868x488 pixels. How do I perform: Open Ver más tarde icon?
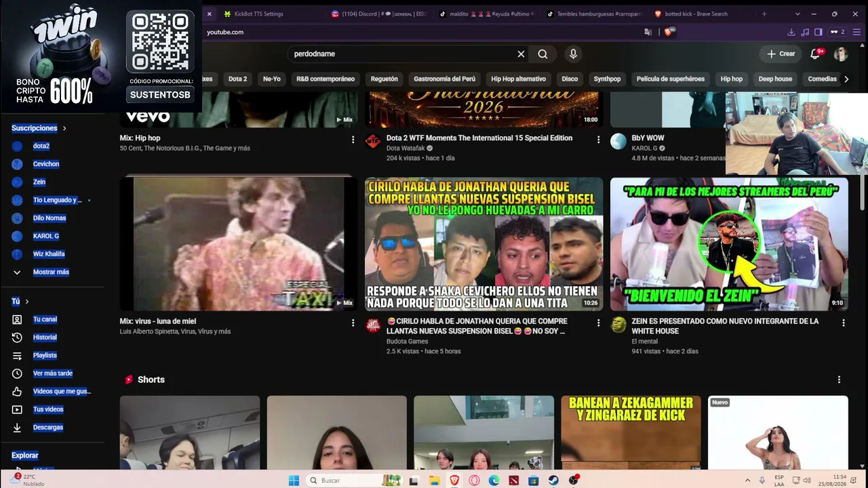(17, 373)
